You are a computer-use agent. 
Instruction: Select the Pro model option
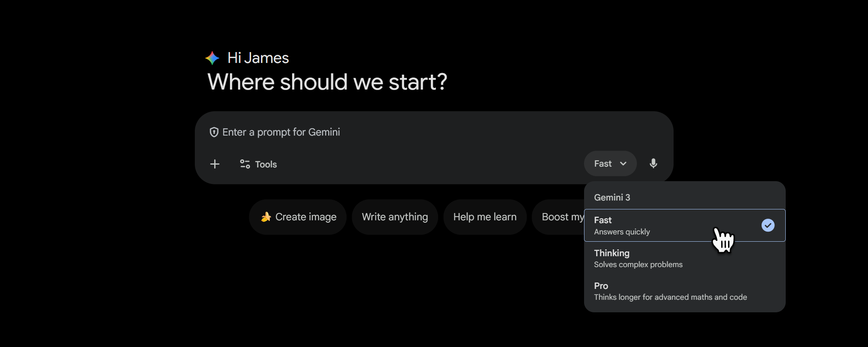645,291
